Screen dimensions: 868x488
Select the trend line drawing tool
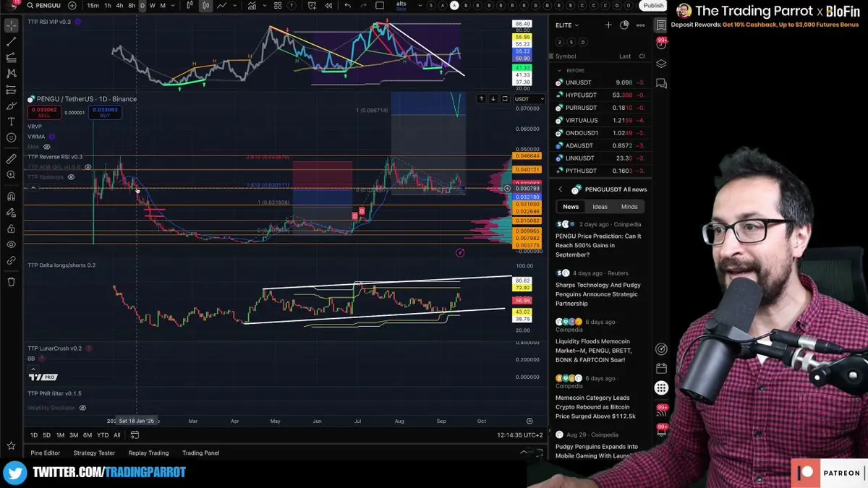coord(11,42)
